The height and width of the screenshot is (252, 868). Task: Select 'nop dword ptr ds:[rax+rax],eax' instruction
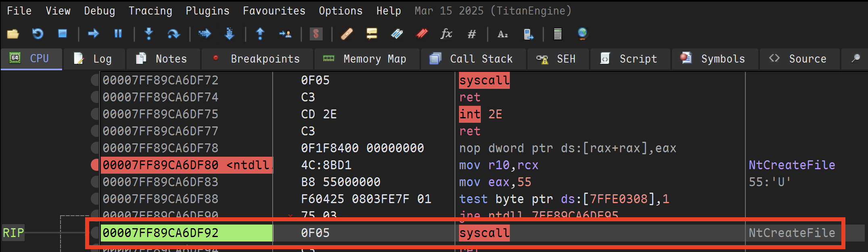pos(568,148)
